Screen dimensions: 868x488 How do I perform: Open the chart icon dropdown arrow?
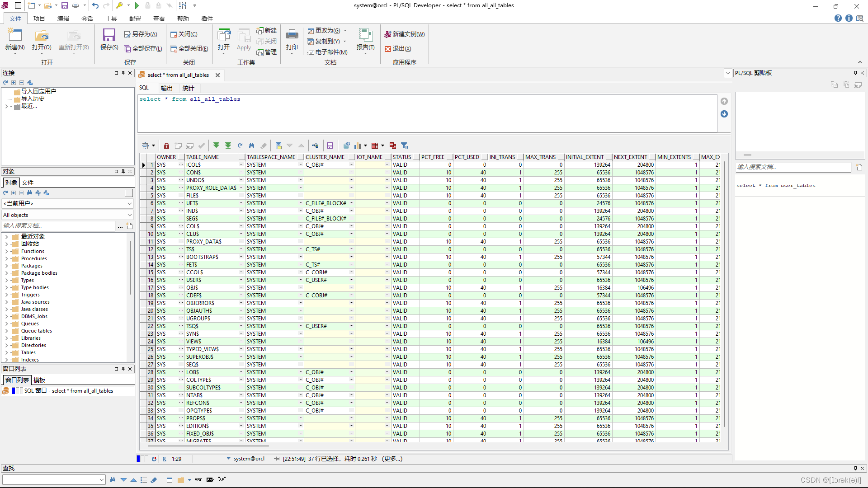pyautogui.click(x=365, y=145)
